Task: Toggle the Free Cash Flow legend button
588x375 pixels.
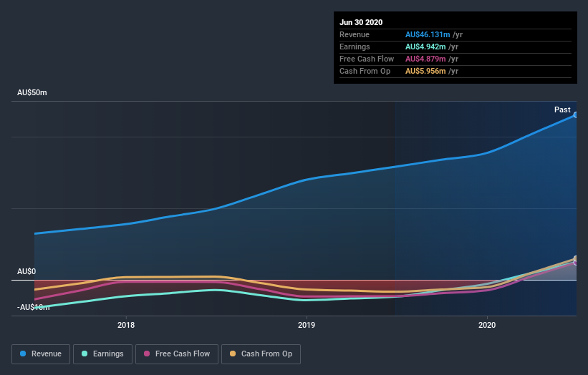Action: 177,354
